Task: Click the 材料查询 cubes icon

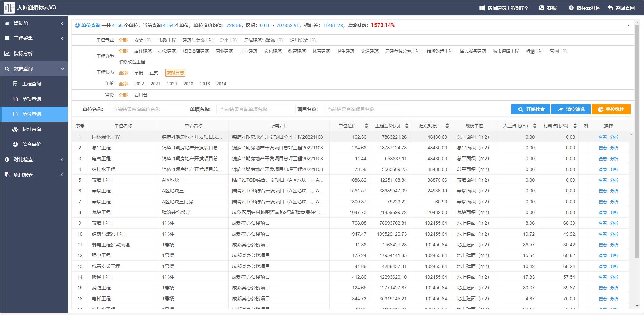Action: [x=15, y=129]
